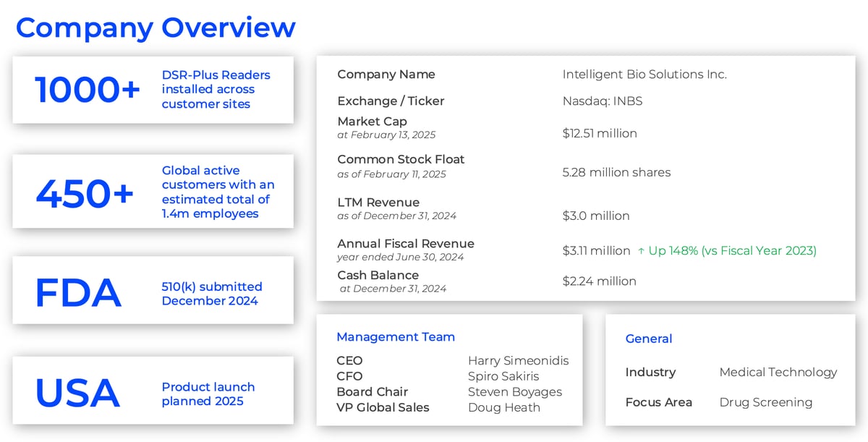The image size is (868, 442).
Task: Click the Board Chair label
Action: (x=372, y=392)
